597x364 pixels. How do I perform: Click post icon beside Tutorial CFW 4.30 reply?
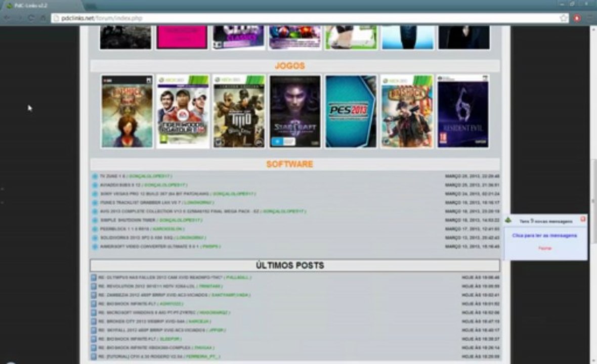coord(94,356)
